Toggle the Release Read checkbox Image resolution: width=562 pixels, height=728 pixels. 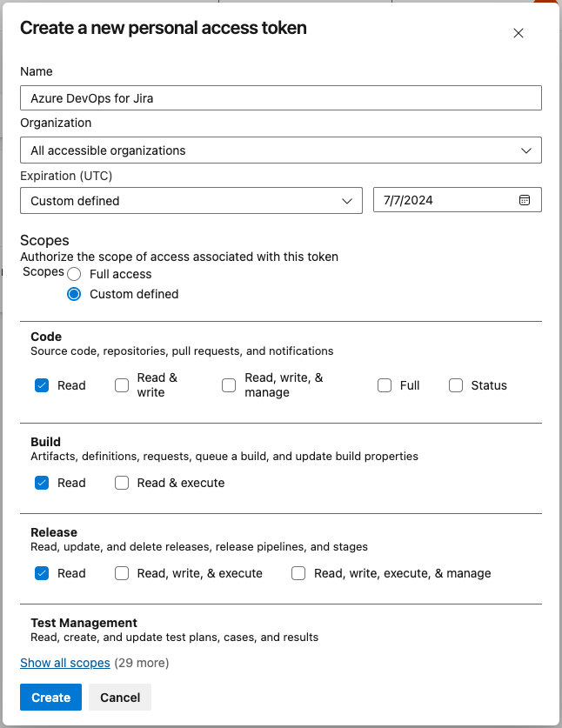pos(42,573)
